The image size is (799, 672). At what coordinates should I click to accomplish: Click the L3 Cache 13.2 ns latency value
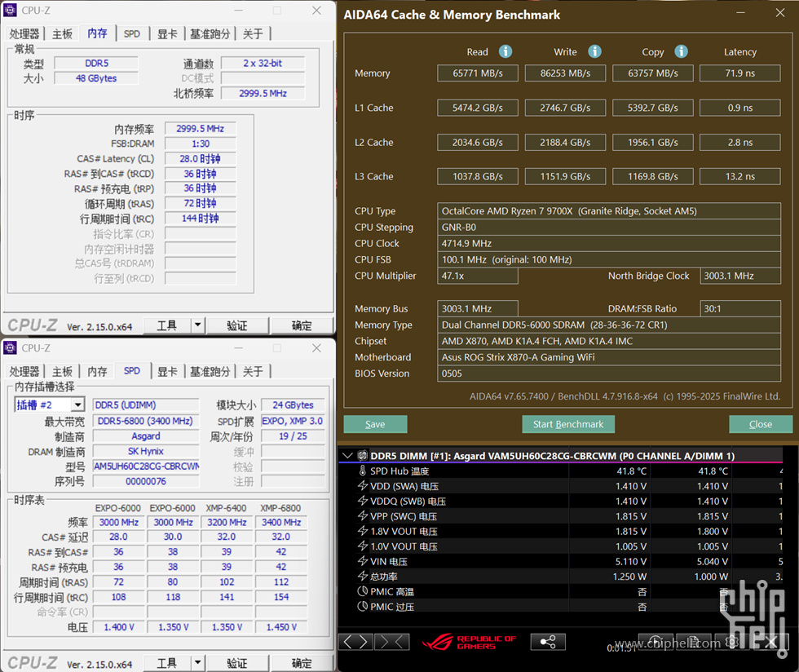tap(740, 176)
